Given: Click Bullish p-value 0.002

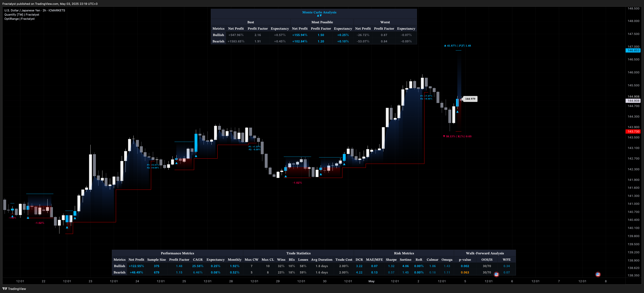Looking at the screenshot, I should (x=465, y=266).
